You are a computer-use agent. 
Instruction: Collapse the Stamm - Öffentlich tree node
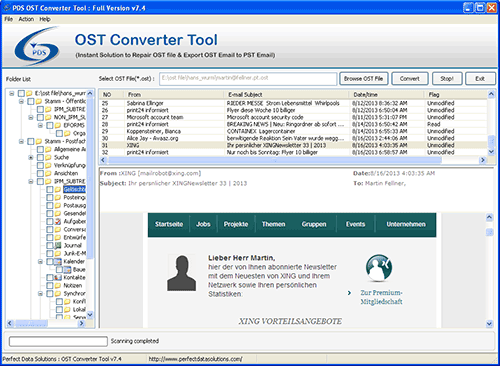[21, 101]
